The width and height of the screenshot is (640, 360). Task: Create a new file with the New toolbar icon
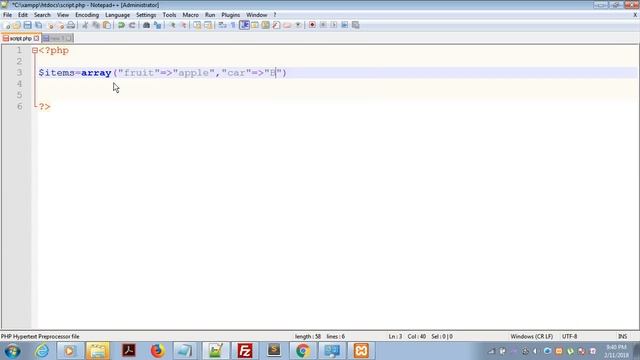[7, 25]
